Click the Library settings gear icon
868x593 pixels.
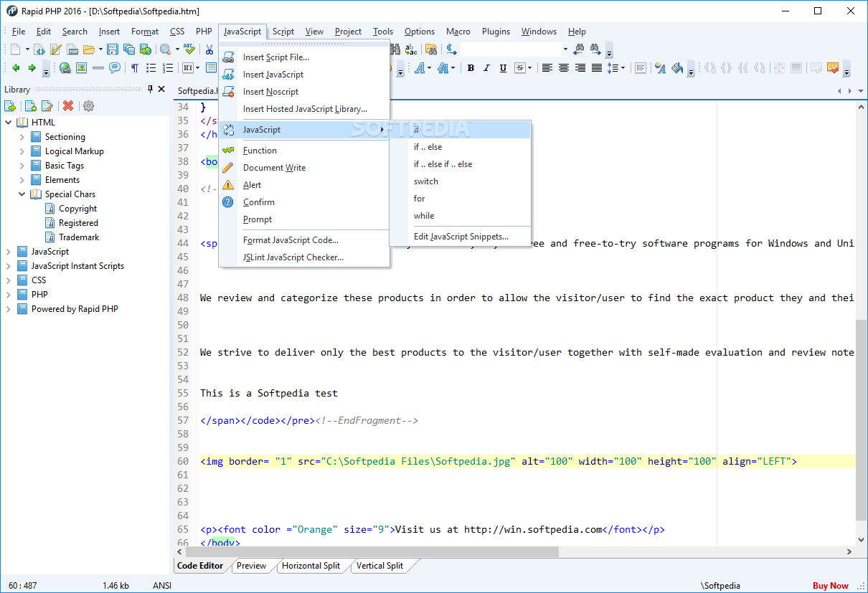[x=88, y=106]
